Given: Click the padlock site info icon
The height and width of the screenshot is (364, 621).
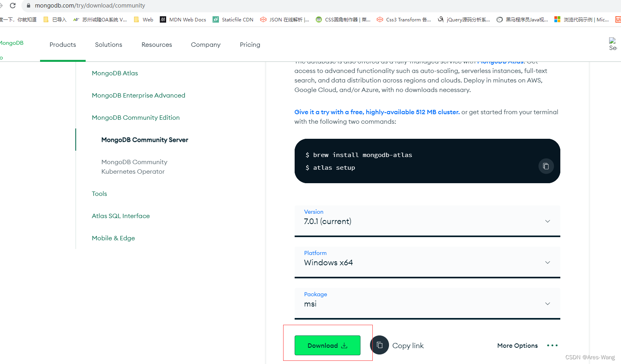Looking at the screenshot, I should coord(28,6).
